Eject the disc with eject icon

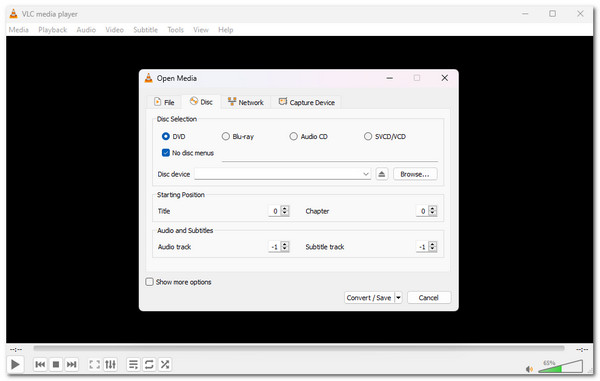point(382,174)
